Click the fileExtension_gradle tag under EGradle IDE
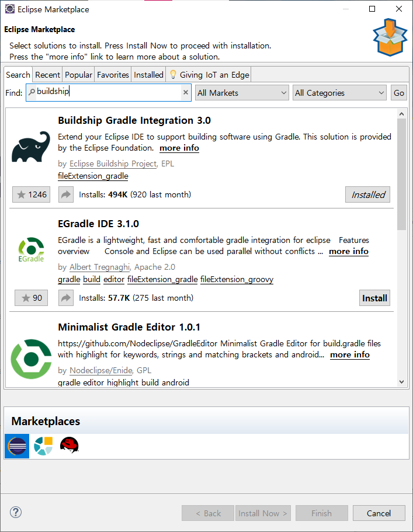Screen dimensions: 413x532 point(162,280)
